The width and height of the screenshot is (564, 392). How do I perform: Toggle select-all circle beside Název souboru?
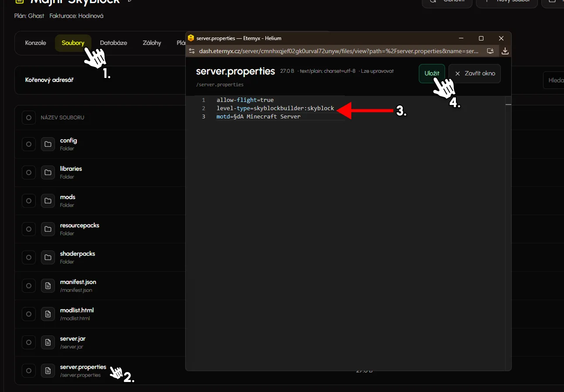(x=29, y=118)
